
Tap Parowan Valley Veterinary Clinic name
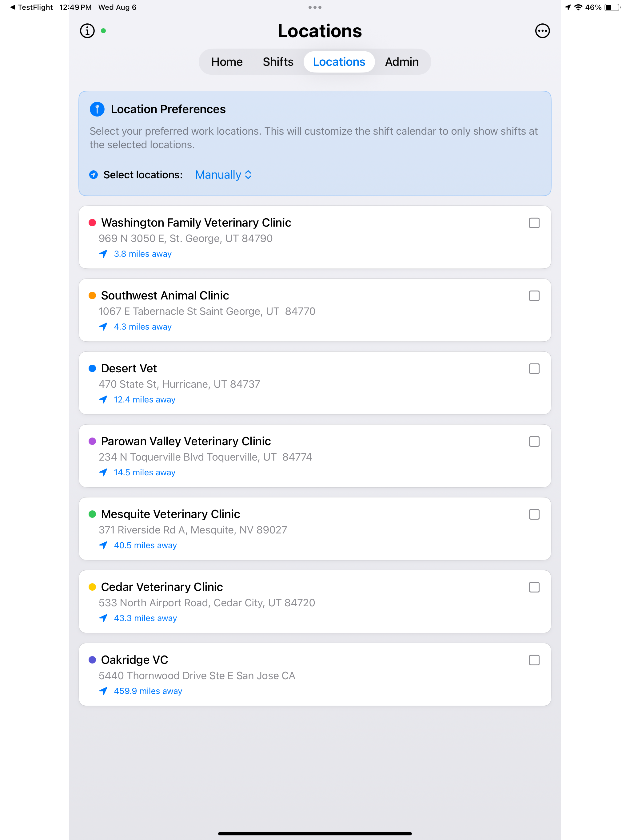(x=186, y=441)
